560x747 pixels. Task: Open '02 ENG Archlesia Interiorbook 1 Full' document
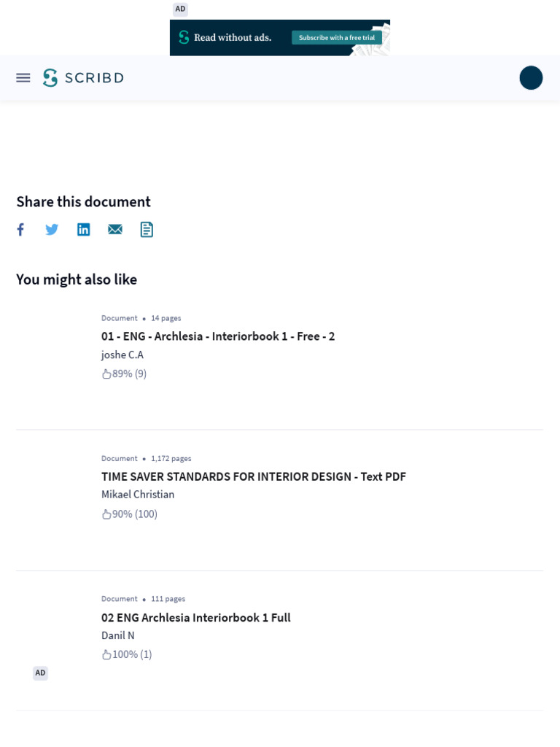[196, 618]
